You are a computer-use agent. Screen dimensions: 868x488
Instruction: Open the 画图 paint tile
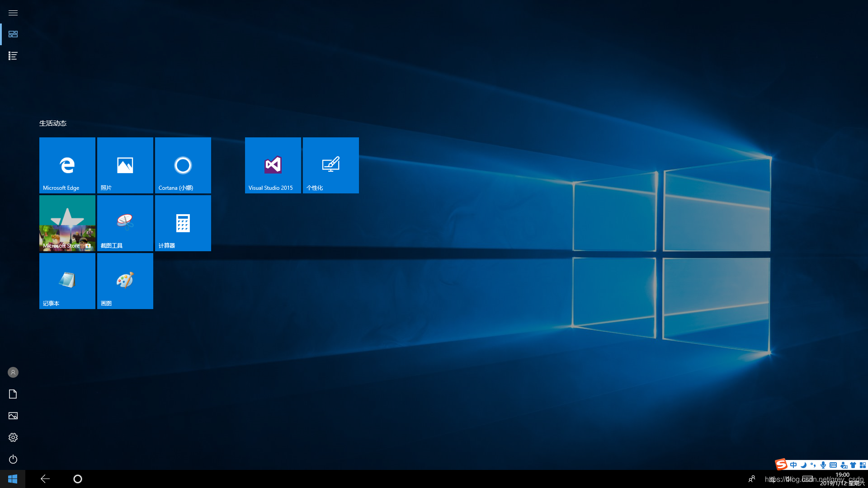click(125, 281)
